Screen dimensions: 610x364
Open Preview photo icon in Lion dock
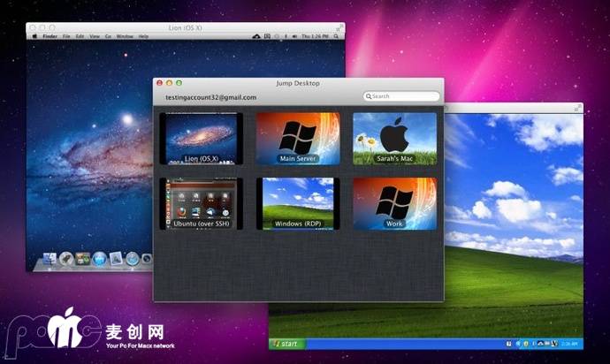pos(116,259)
